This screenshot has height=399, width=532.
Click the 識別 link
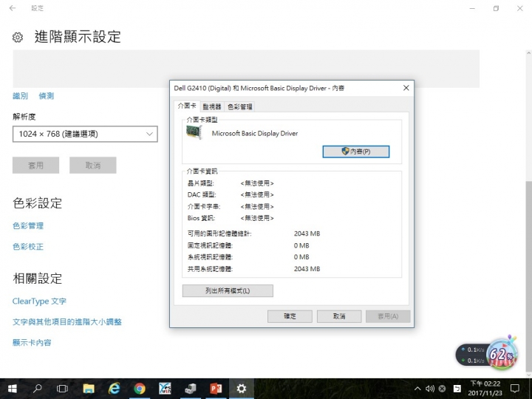(21, 96)
